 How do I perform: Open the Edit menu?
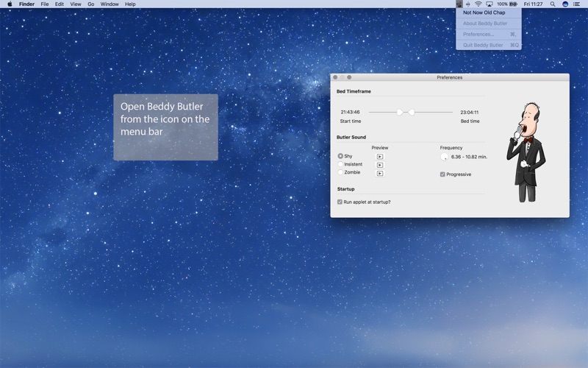point(60,4)
